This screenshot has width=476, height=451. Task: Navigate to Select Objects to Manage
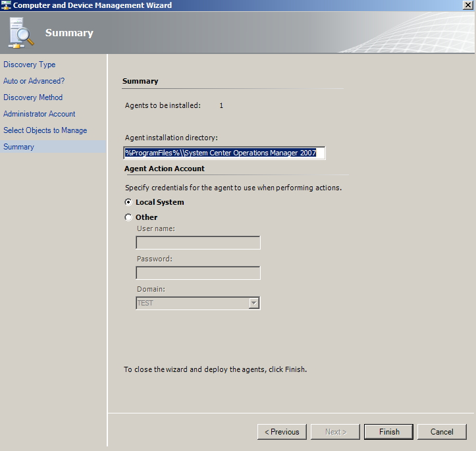45,130
